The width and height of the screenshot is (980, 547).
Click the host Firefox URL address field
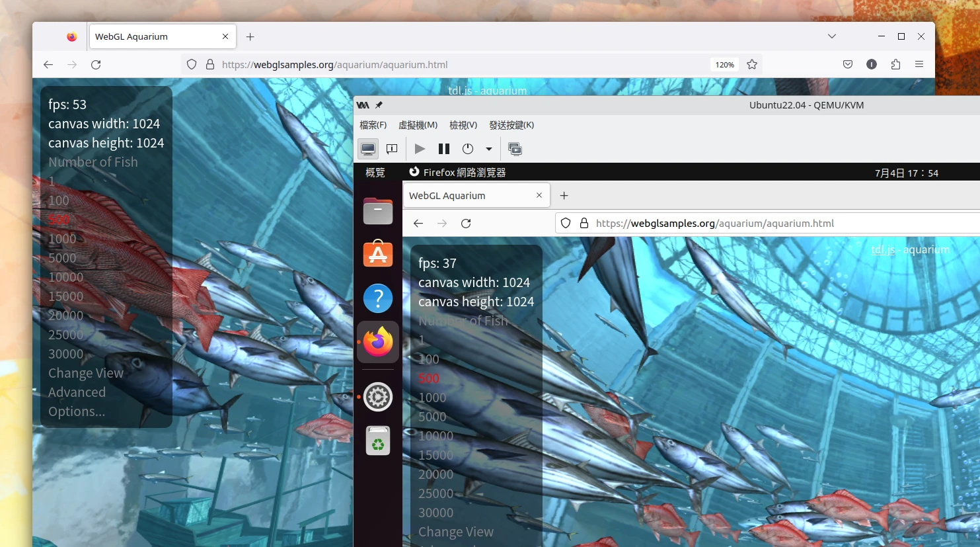pyautogui.click(x=463, y=65)
